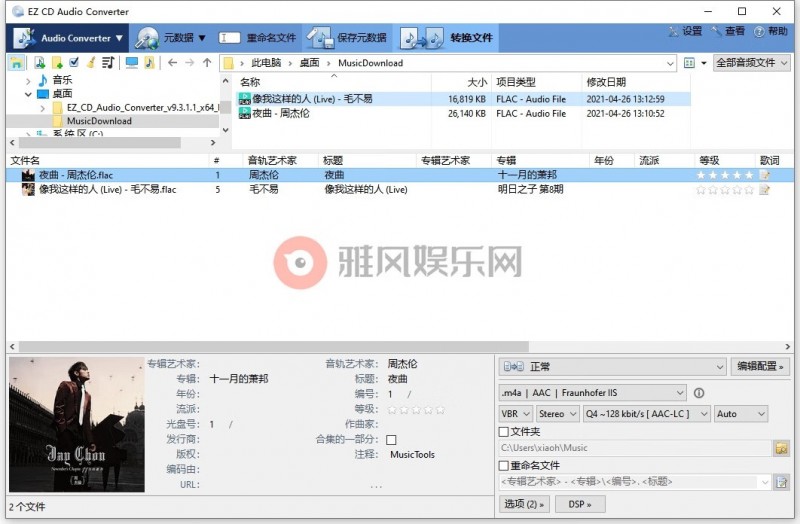Enable the 重命名文件 checkbox in output panel
The image size is (800, 524).
pos(504,465)
